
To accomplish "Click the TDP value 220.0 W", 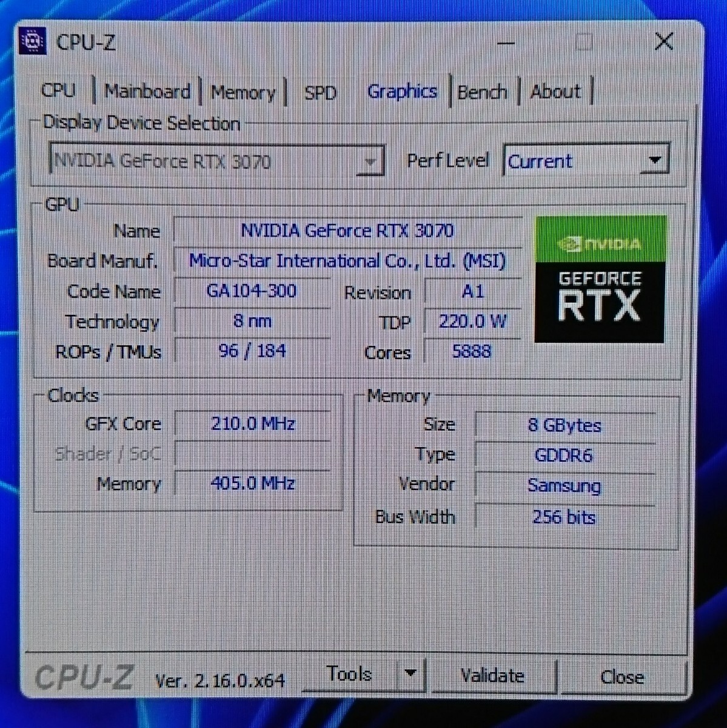I will pyautogui.click(x=473, y=321).
